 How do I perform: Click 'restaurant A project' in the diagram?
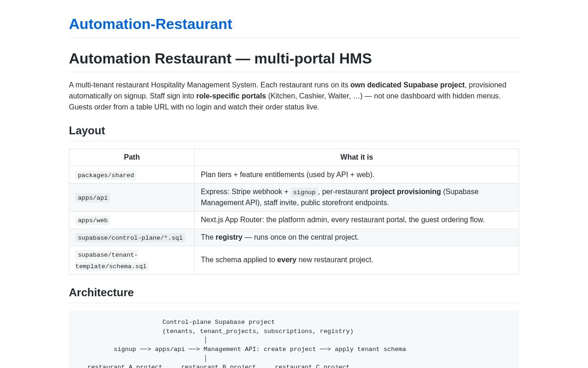pyautogui.click(x=125, y=366)
